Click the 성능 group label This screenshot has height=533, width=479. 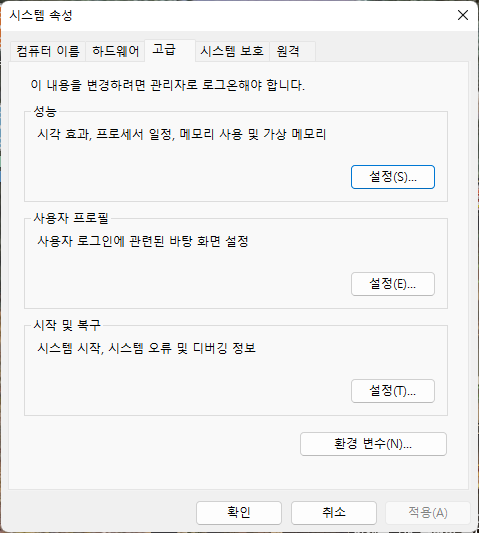tap(45, 111)
